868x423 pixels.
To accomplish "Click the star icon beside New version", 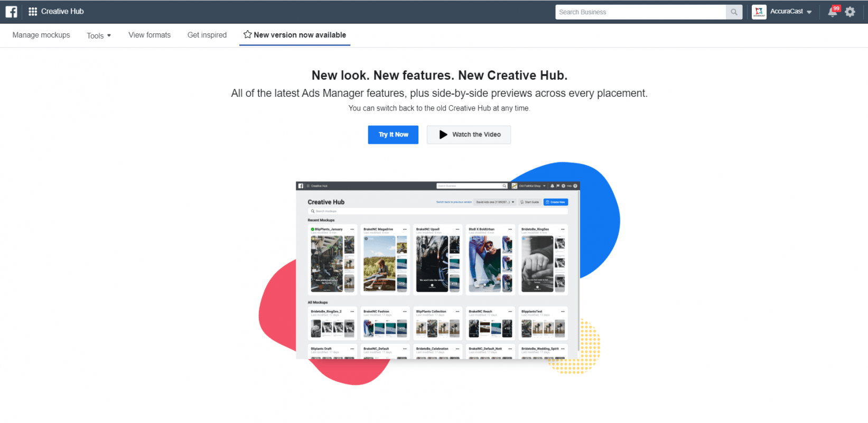I will (247, 34).
